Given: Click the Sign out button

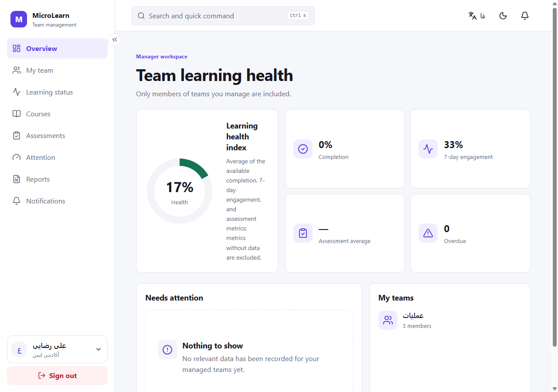Looking at the screenshot, I should (57, 375).
